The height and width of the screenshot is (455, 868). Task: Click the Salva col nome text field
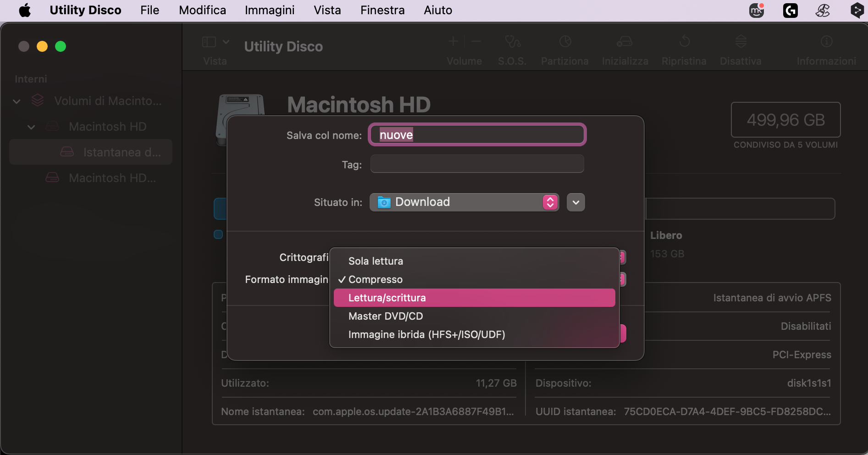[477, 135]
